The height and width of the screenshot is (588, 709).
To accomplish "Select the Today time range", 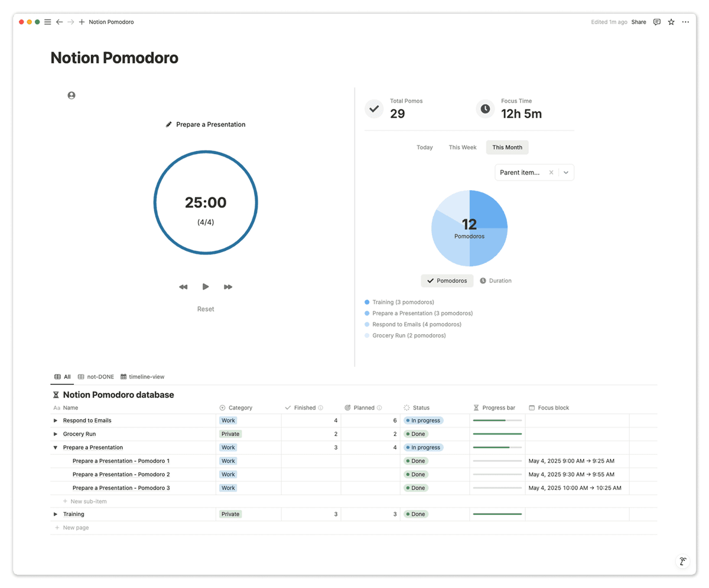I will (x=424, y=148).
